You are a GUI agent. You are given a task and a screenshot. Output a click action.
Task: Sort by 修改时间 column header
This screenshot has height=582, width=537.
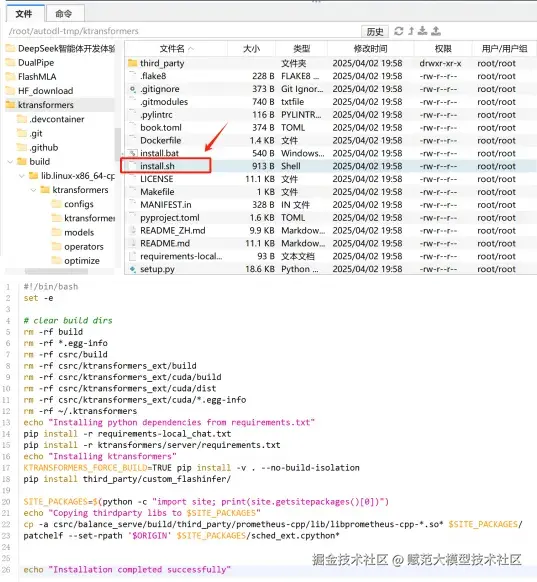pos(370,49)
